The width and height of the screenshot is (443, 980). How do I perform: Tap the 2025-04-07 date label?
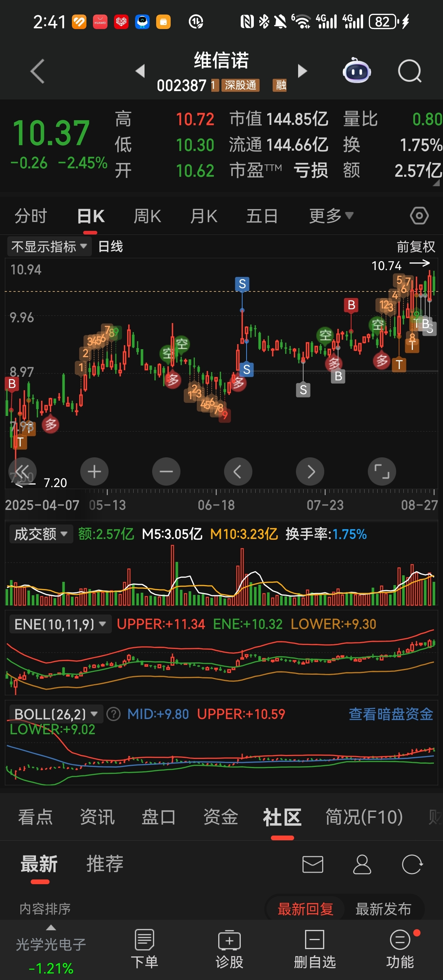point(42,505)
